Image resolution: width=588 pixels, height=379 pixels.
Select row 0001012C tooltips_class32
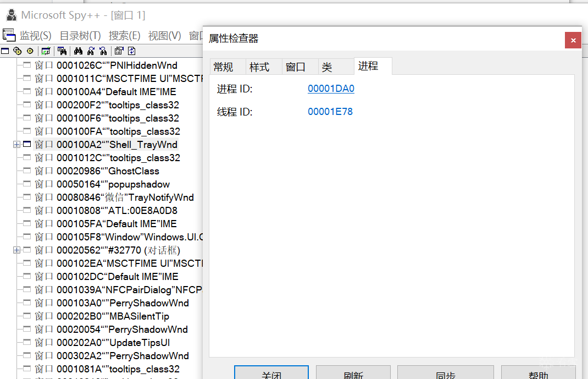pos(107,158)
